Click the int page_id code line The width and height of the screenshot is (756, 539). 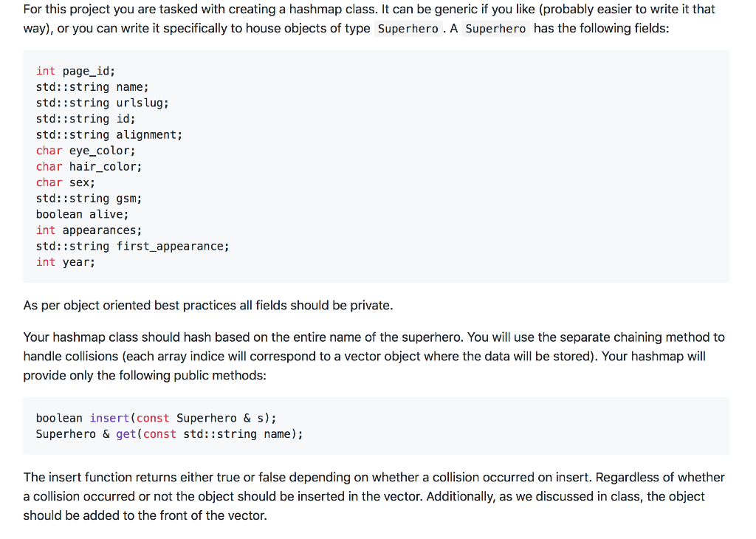pyautogui.click(x=76, y=72)
